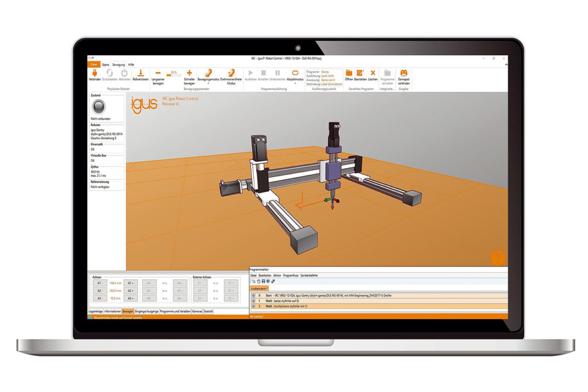Image resolution: width=588 pixels, height=392 pixels.
Task: Switch to the Logeinträge bottom tab
Action: point(96,312)
